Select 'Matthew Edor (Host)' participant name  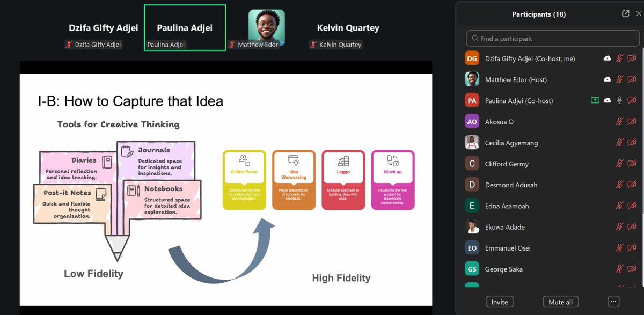pyautogui.click(x=516, y=79)
